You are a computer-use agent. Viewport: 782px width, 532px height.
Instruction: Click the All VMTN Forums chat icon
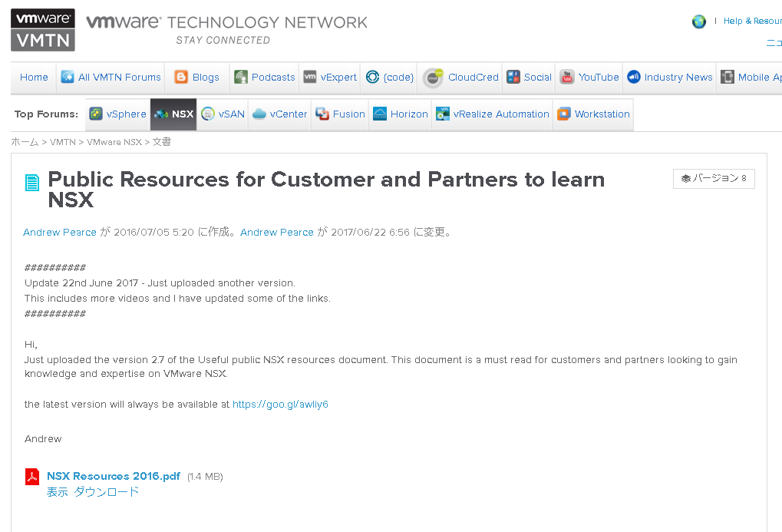[68, 77]
